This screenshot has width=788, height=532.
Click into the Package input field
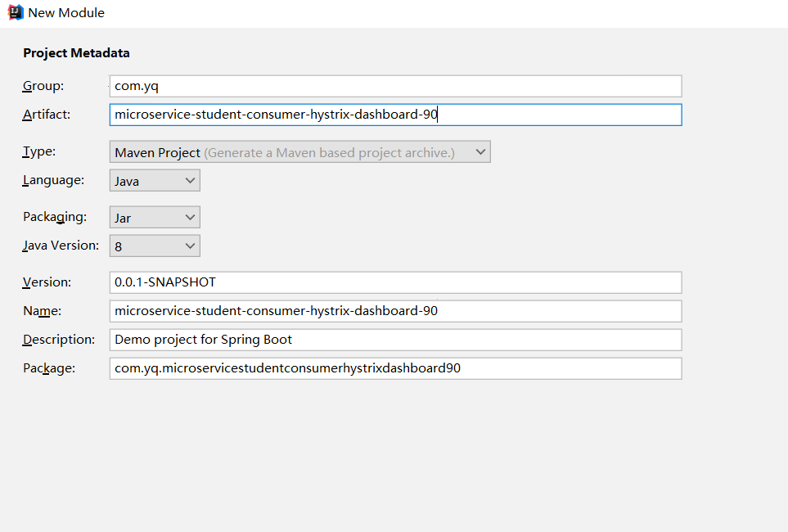[x=395, y=368]
